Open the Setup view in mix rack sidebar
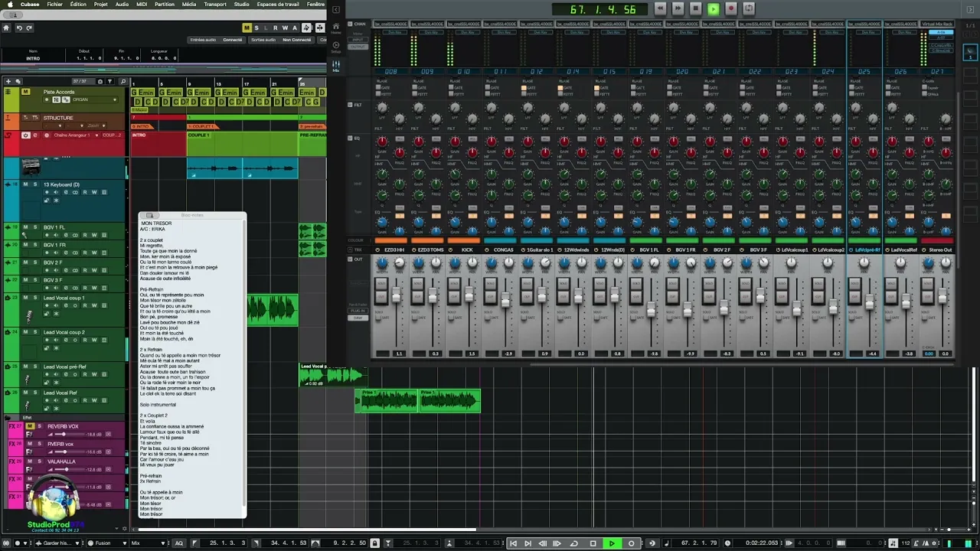The image size is (980, 551). 335,46
